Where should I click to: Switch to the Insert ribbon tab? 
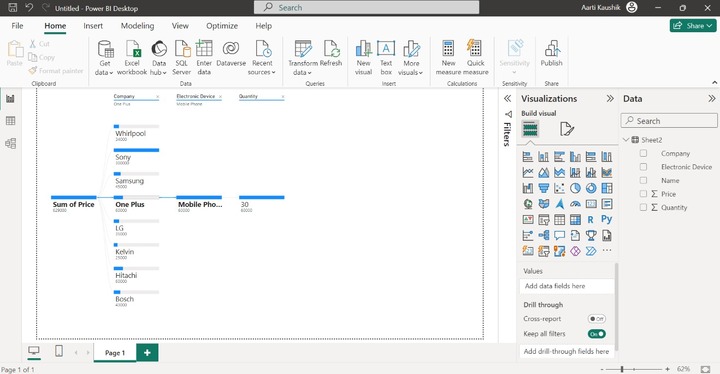pyautogui.click(x=93, y=26)
